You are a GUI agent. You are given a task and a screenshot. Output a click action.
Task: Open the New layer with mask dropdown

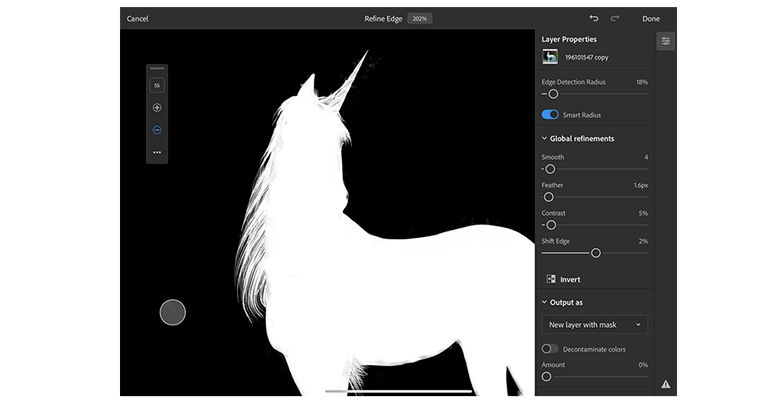pos(595,324)
